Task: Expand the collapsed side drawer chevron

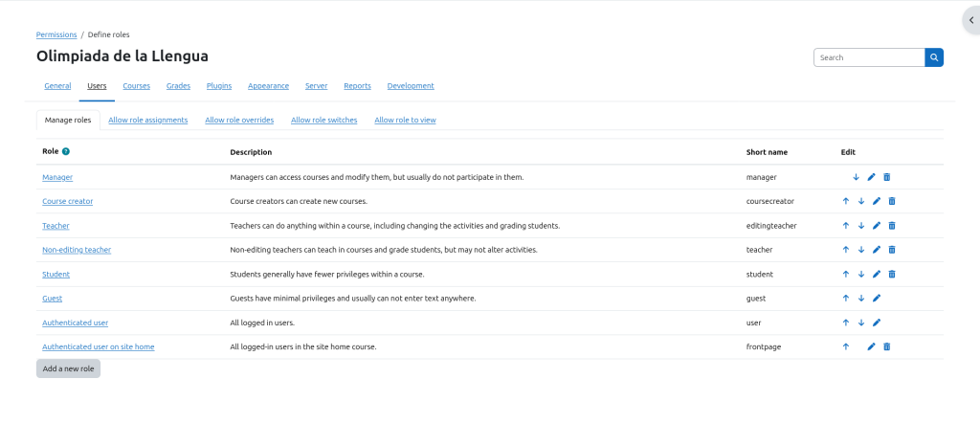Action: (970, 20)
